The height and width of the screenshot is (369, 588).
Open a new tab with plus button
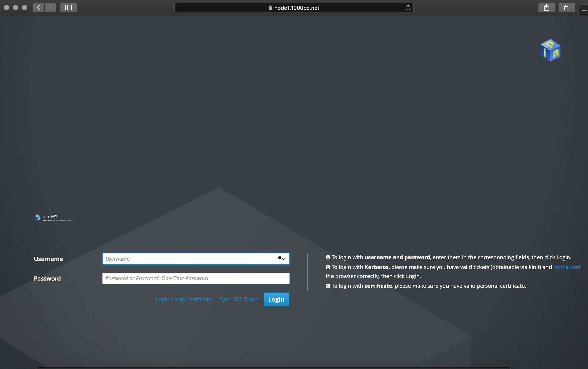click(584, 10)
